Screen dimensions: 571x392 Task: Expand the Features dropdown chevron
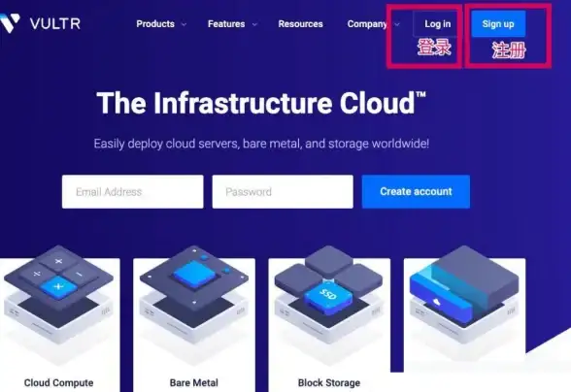pos(254,24)
